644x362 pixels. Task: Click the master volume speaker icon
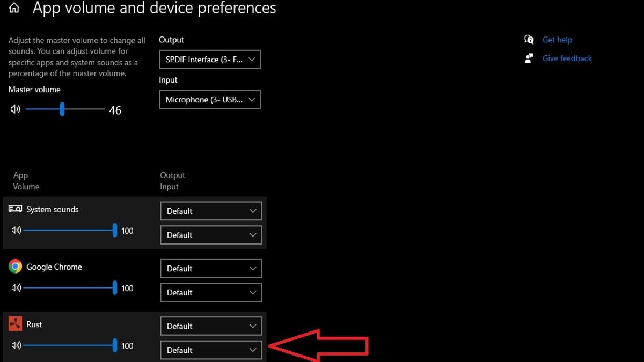click(16, 109)
